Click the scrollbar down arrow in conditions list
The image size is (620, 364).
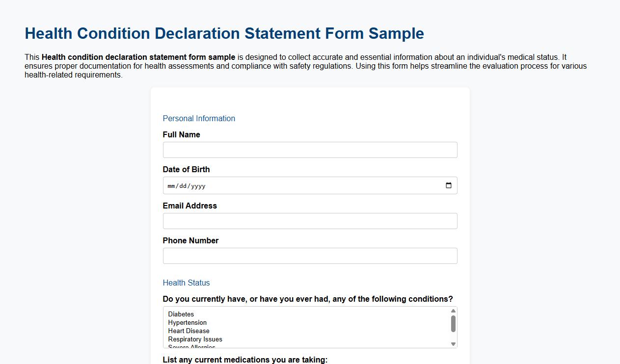(x=453, y=344)
